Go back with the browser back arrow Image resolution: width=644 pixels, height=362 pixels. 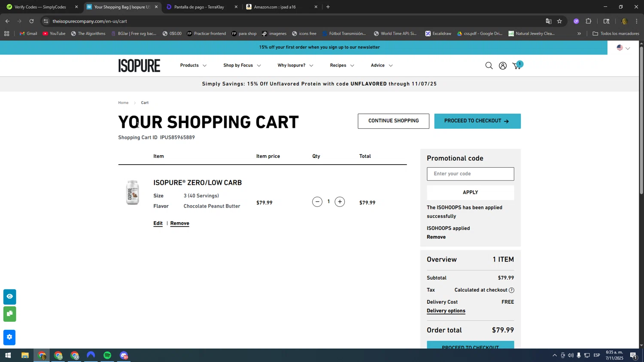7,21
